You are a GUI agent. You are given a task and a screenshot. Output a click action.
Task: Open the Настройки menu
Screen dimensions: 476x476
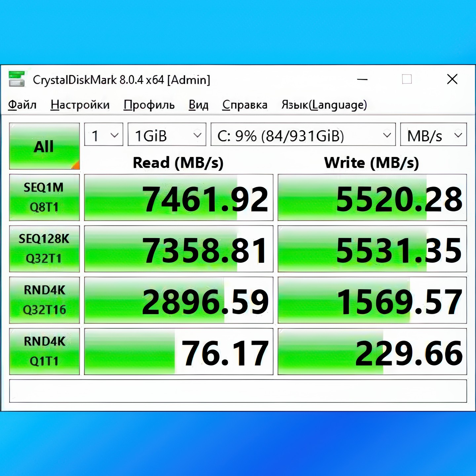(80, 105)
